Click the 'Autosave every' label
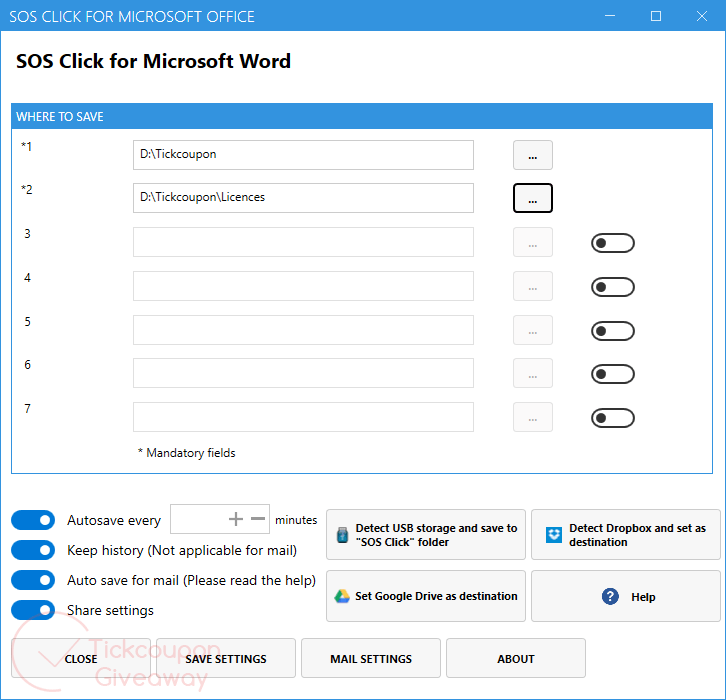Viewport: 726px width, 700px height. coord(114,520)
